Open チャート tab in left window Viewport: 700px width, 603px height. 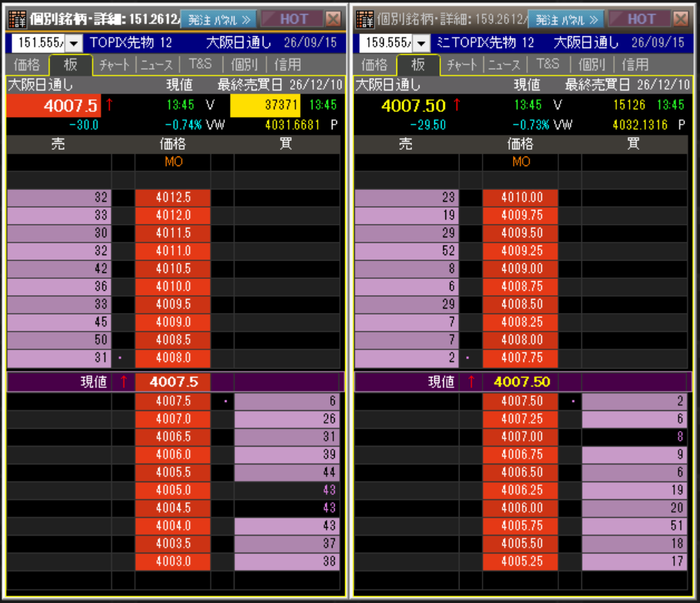point(114,65)
